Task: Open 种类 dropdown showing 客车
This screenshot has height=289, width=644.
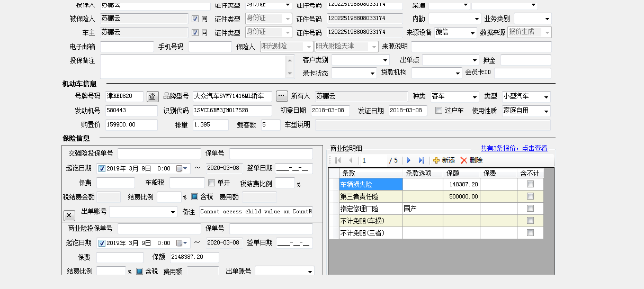Action: click(x=474, y=97)
